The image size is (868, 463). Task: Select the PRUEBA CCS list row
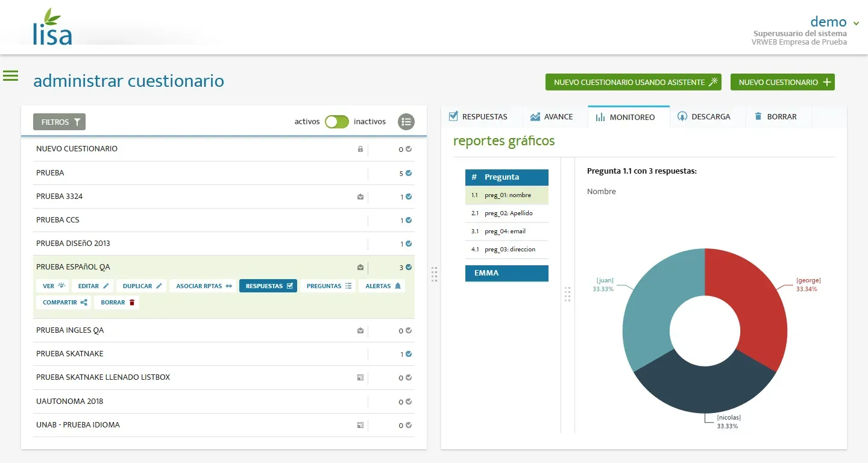click(x=224, y=220)
